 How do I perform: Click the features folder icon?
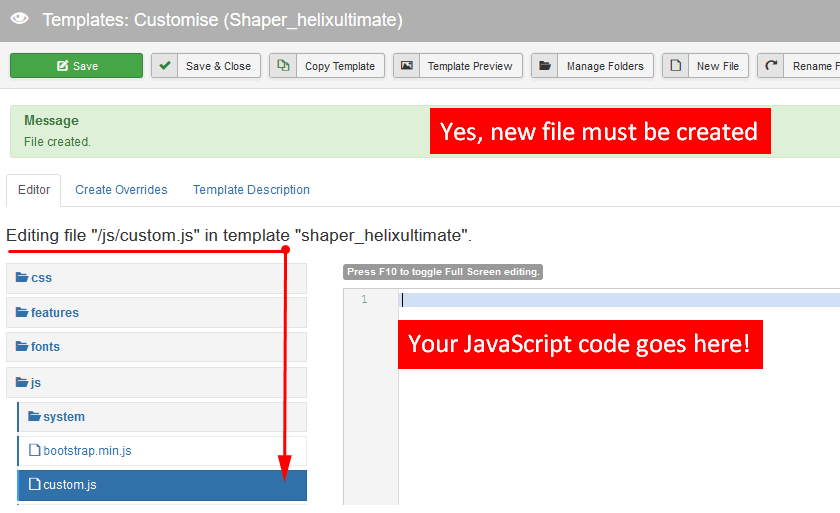pyautogui.click(x=22, y=312)
